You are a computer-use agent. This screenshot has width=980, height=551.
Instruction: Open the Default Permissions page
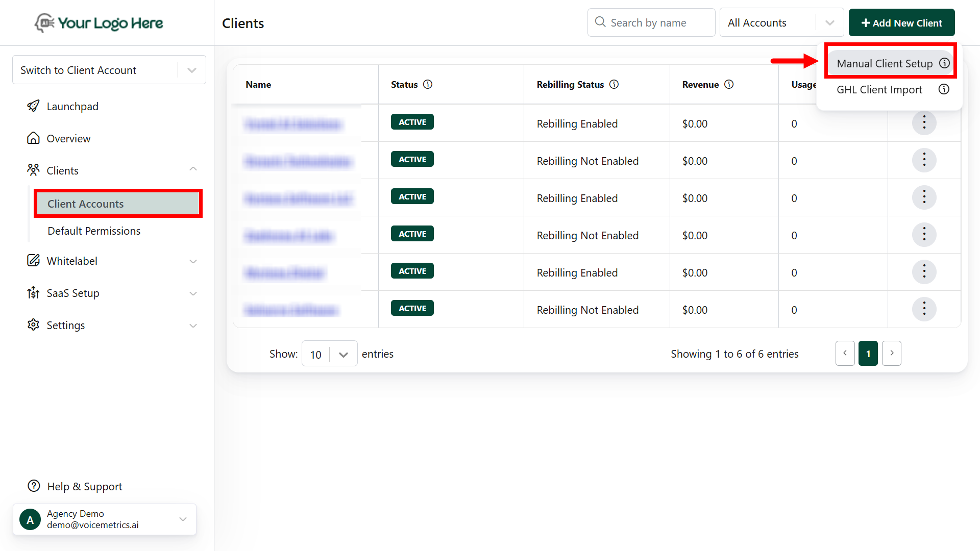tap(94, 231)
